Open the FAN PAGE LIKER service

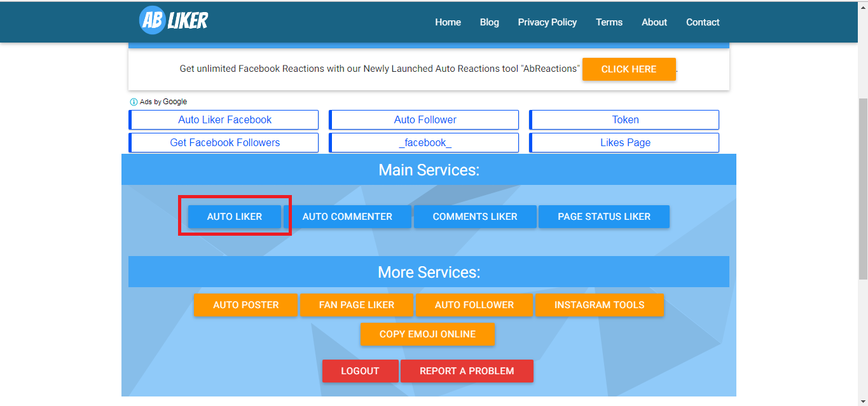(356, 305)
